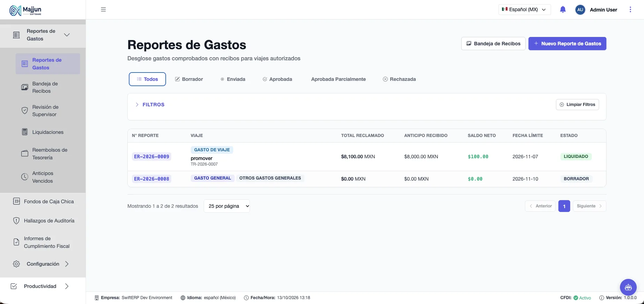The width and height of the screenshot is (644, 304).
Task: Open the notifications bell
Action: pos(563,9)
